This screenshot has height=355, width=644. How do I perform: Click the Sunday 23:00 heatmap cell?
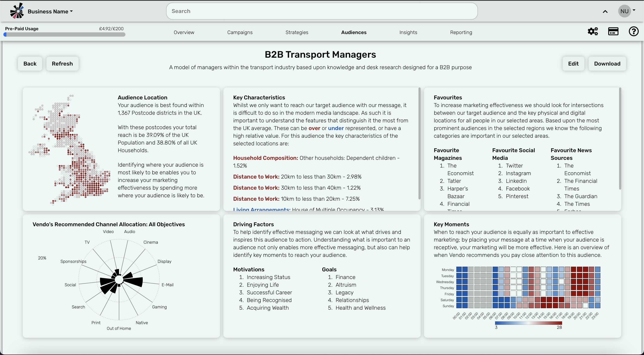click(x=598, y=306)
